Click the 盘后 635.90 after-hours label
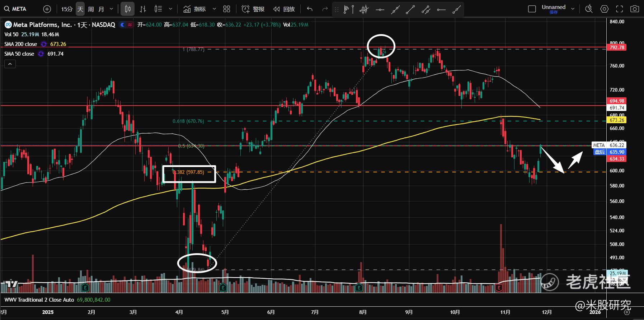Image resolution: width=644 pixels, height=320 pixels. tap(610, 152)
